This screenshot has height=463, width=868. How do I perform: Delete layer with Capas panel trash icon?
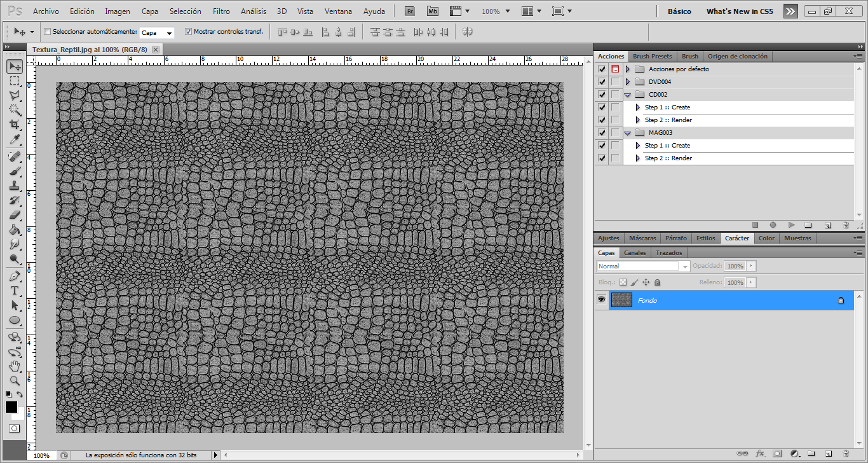pos(846,453)
